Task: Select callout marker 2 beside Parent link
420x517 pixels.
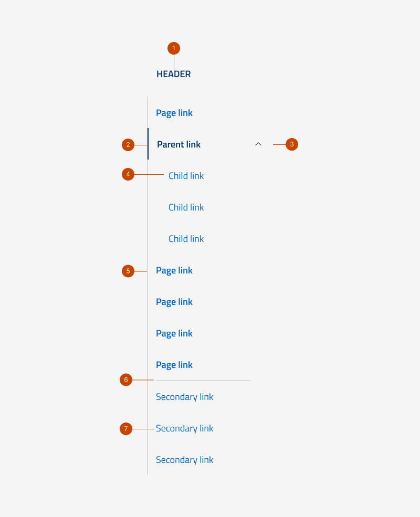Action: point(129,145)
